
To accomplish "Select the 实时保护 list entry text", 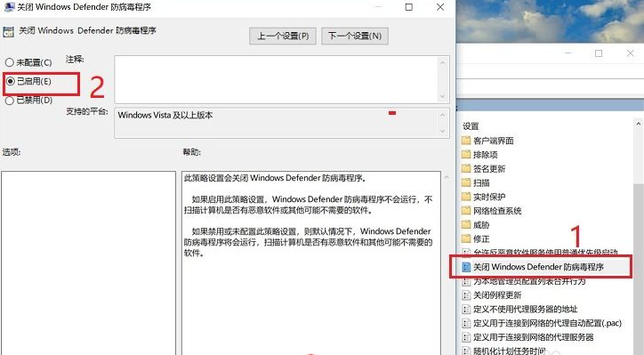I will (489, 197).
